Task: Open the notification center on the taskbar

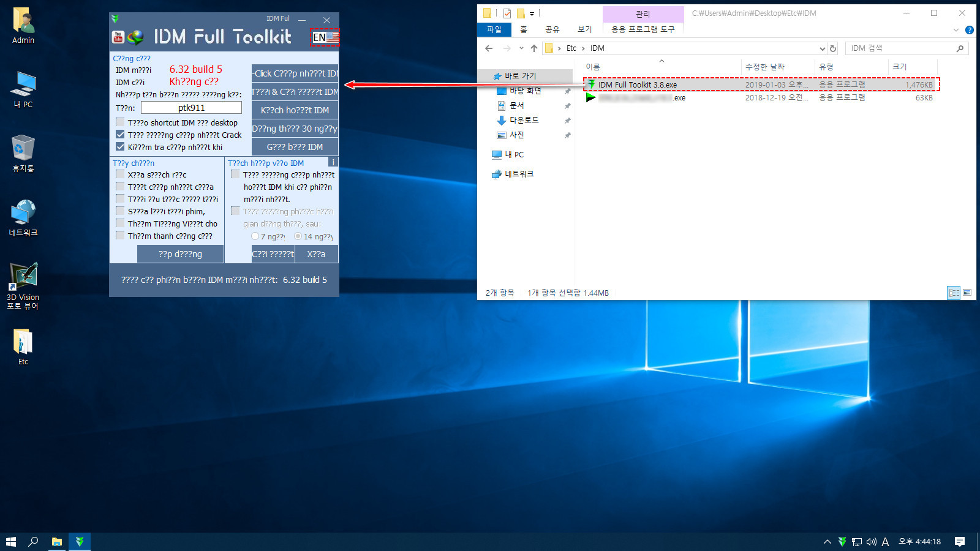Action: click(960, 542)
